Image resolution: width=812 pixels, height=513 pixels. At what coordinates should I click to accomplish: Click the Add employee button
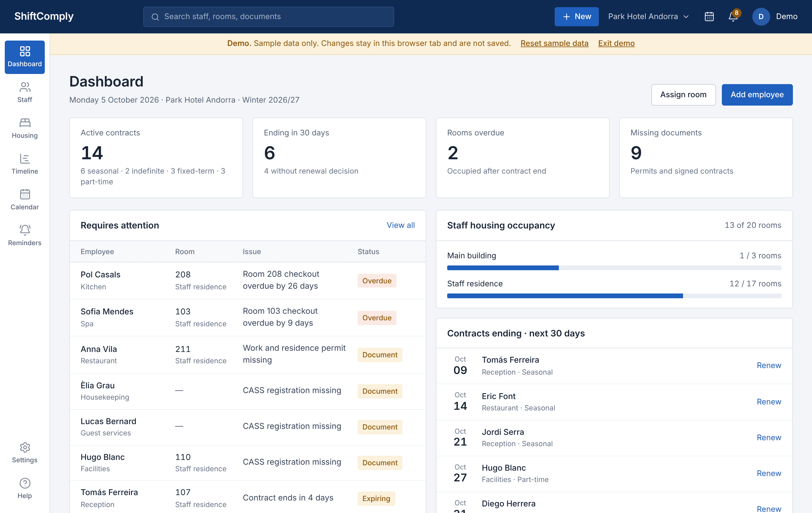pyautogui.click(x=757, y=95)
